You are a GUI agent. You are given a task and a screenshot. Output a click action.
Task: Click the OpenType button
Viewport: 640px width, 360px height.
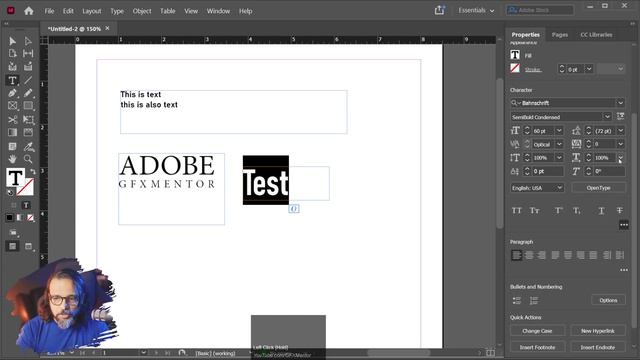pos(598,188)
